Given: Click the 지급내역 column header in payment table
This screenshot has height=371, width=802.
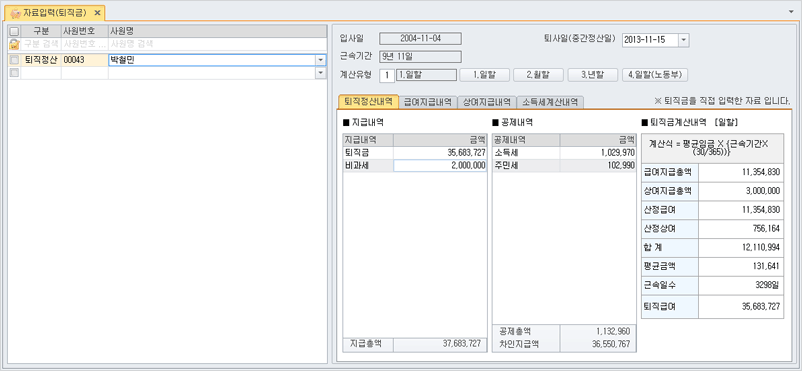Looking at the screenshot, I should tap(368, 140).
